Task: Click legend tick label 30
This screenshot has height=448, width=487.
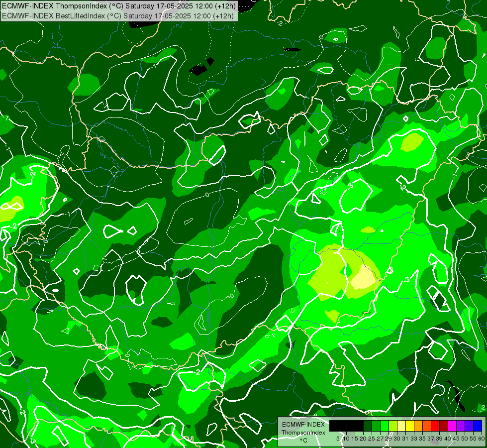Action: coord(397,439)
